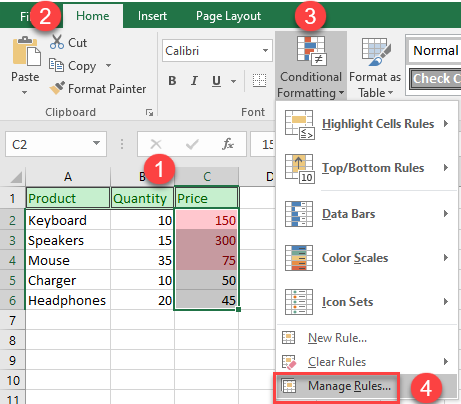Expand the Icon Sets submenu arrow

pos(446,302)
